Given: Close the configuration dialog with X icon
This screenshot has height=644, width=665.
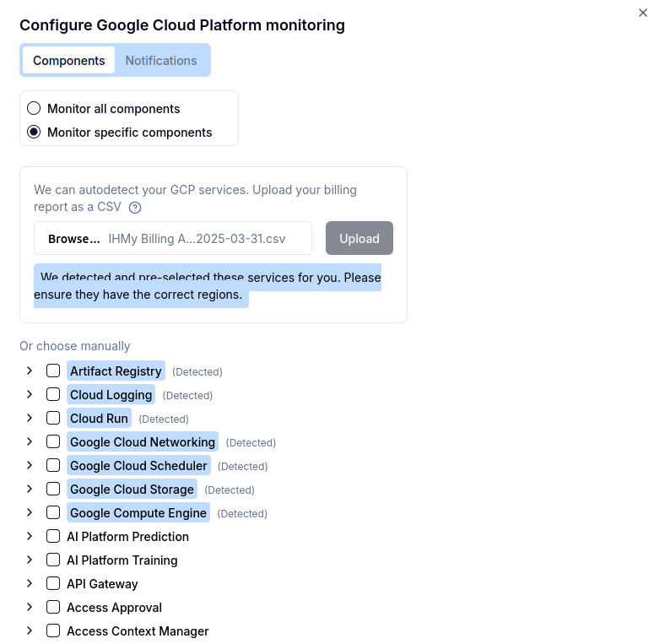Looking at the screenshot, I should [643, 14].
